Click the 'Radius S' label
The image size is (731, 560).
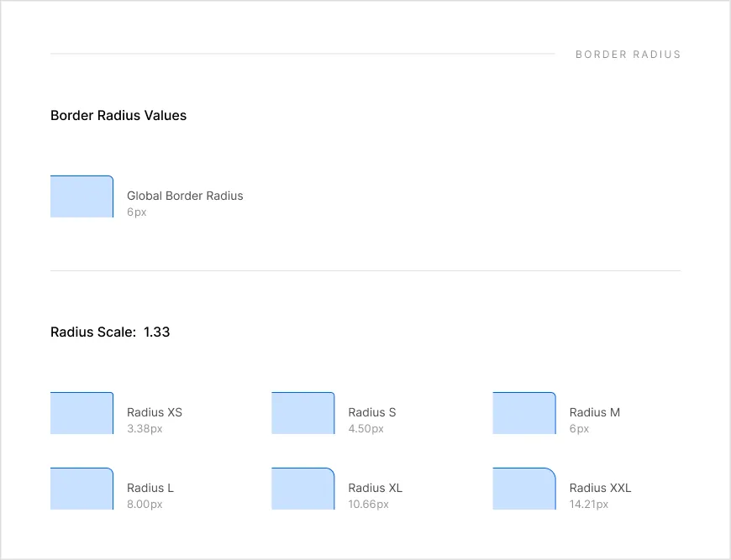coord(372,412)
